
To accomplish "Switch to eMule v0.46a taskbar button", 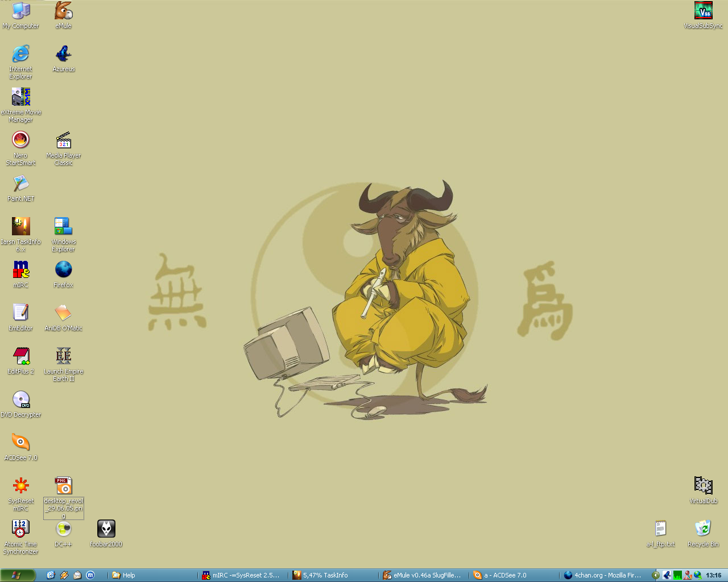I will (425, 575).
